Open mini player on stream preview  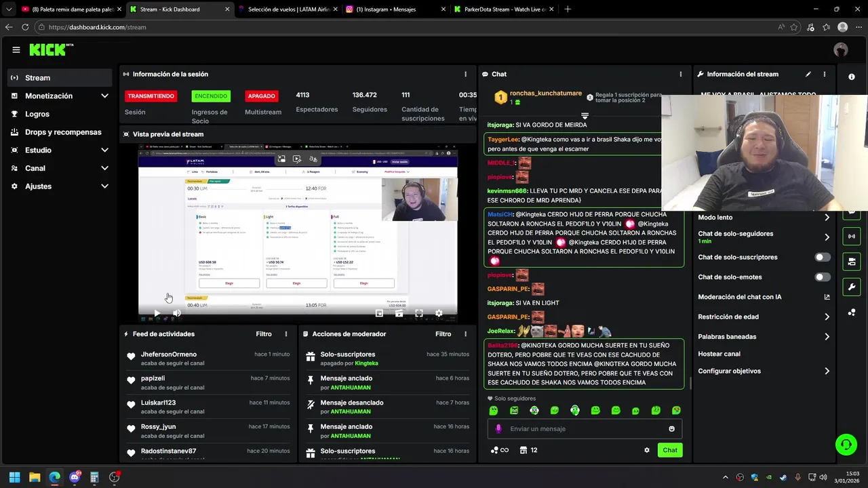(x=379, y=313)
